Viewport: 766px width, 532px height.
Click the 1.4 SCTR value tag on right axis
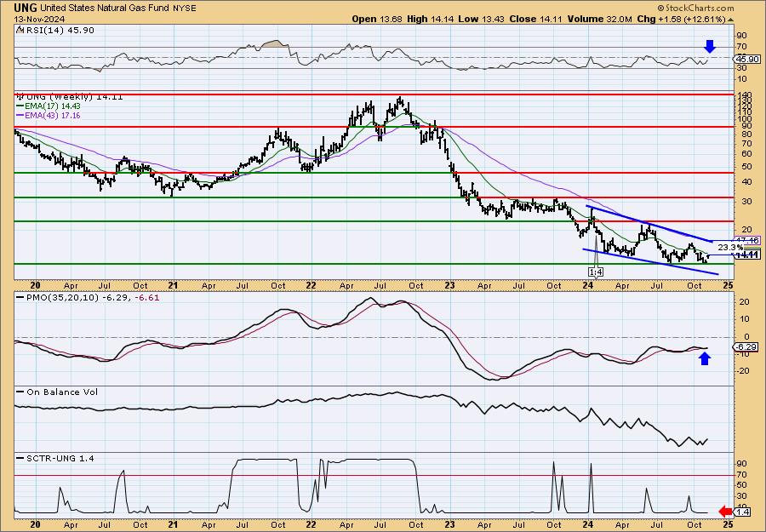click(x=743, y=512)
